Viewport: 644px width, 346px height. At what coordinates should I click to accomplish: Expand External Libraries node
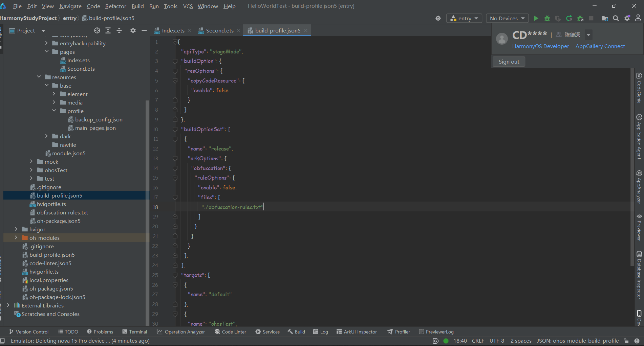pyautogui.click(x=8, y=305)
